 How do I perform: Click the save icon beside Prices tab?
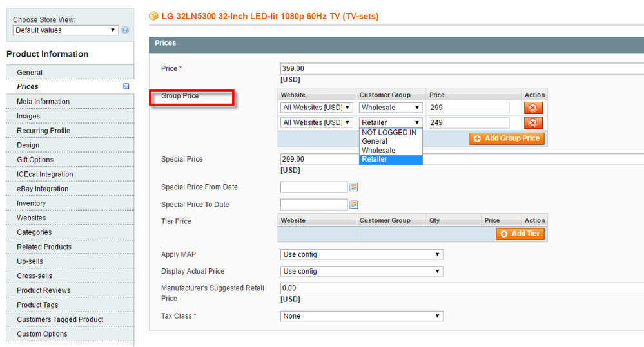[126, 86]
